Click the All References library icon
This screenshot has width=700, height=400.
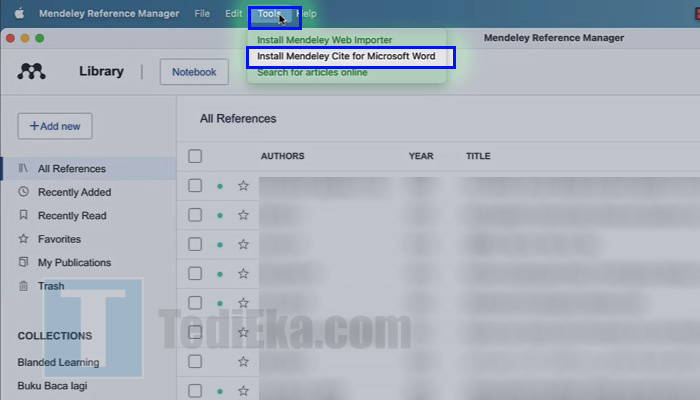tap(23, 168)
